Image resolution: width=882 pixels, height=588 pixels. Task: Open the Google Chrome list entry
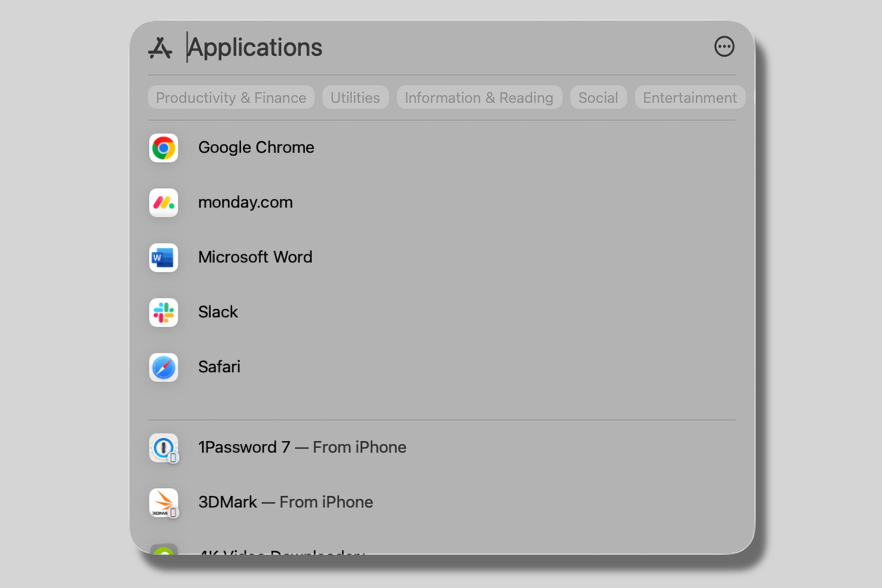pos(256,147)
